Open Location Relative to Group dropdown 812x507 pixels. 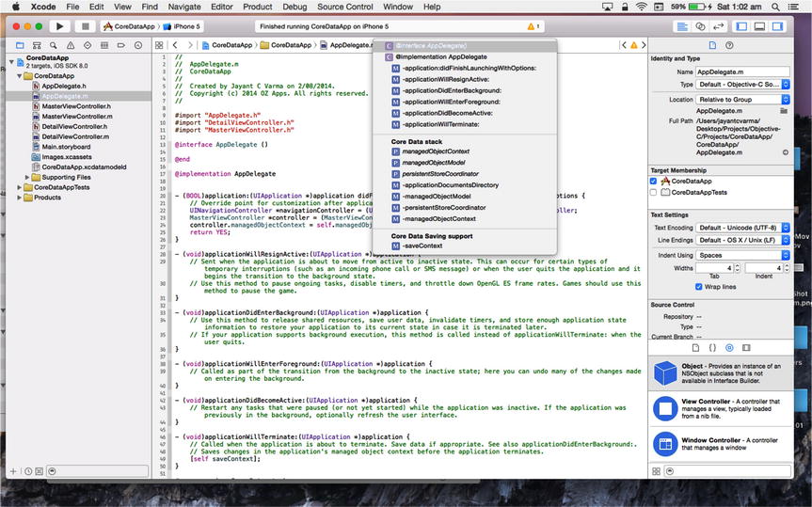(742, 100)
